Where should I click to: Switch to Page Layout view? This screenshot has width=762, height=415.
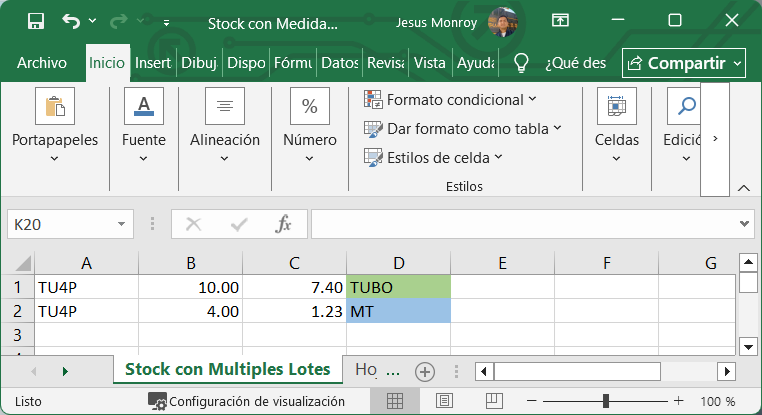[444, 401]
